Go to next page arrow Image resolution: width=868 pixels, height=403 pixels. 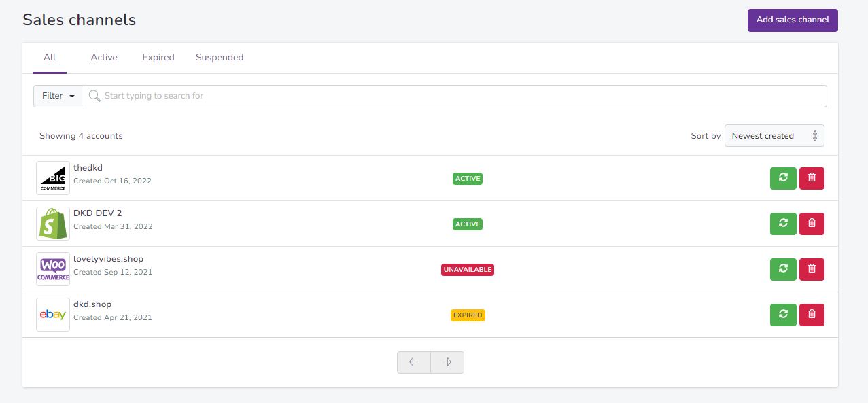click(x=447, y=362)
